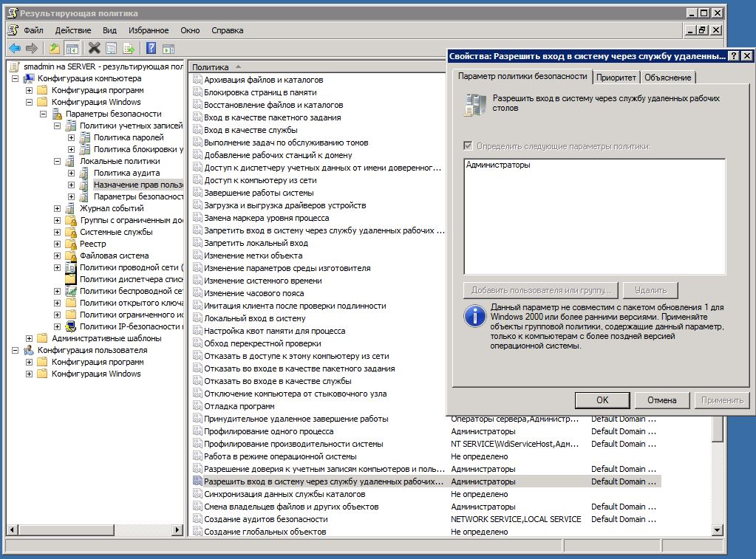
Task: Click the icon of Создание глобальных объектов policy
Action: tap(197, 532)
